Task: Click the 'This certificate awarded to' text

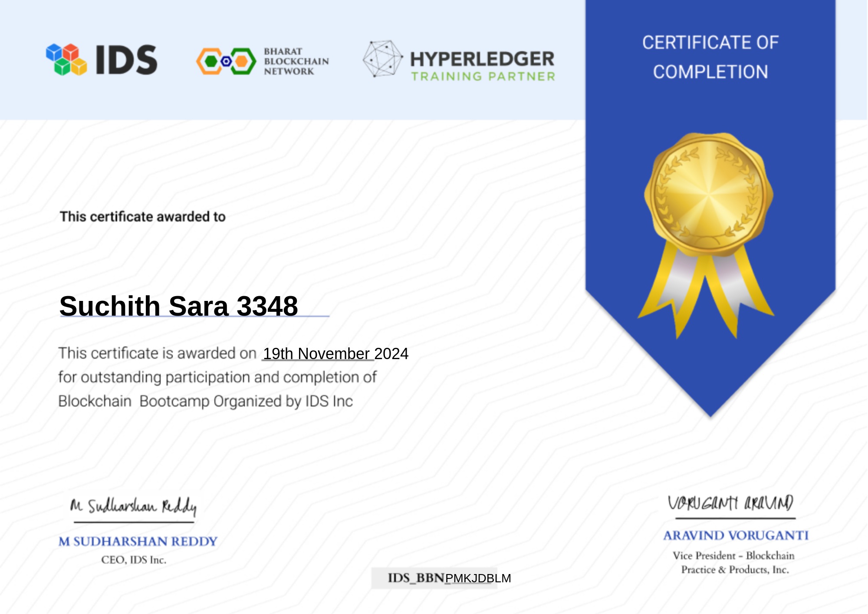Action: pyautogui.click(x=143, y=216)
